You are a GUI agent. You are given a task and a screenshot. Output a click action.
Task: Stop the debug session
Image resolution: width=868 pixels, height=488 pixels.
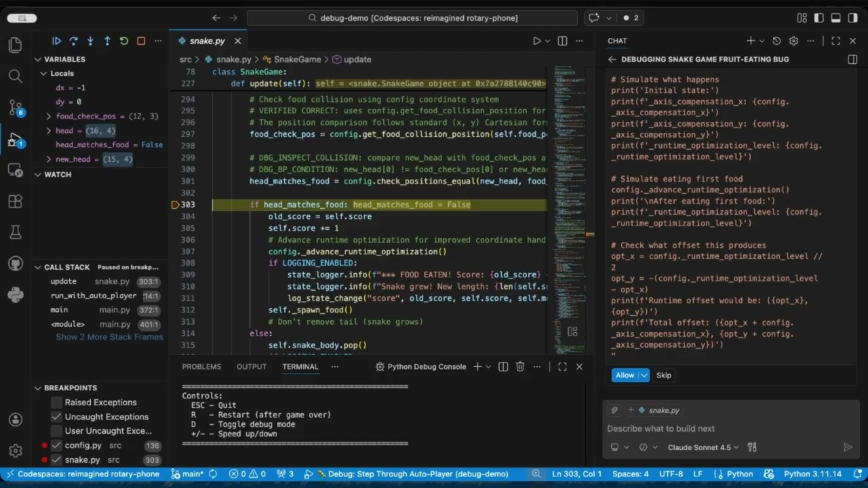coord(141,41)
